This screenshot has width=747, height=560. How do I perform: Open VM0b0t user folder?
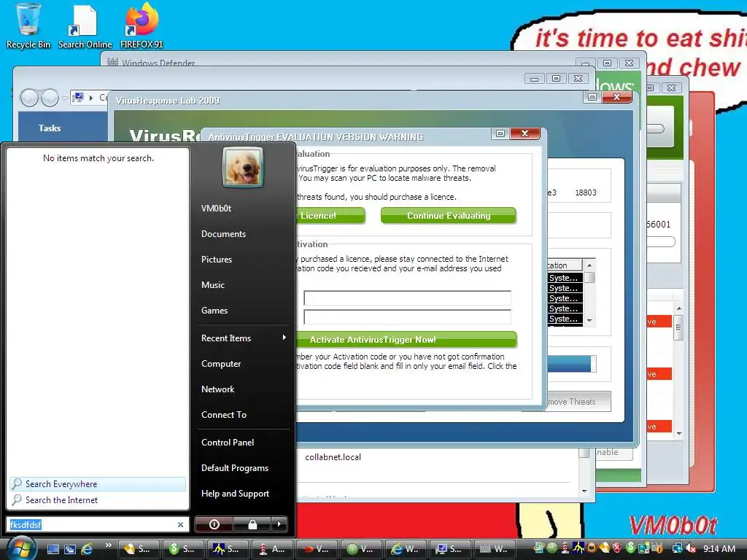click(x=216, y=209)
